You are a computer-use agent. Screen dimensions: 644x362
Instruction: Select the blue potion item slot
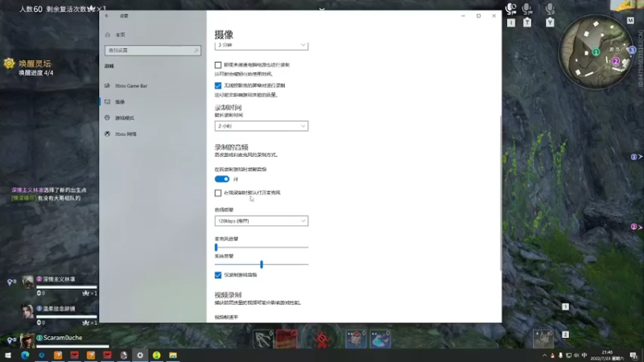point(380,339)
